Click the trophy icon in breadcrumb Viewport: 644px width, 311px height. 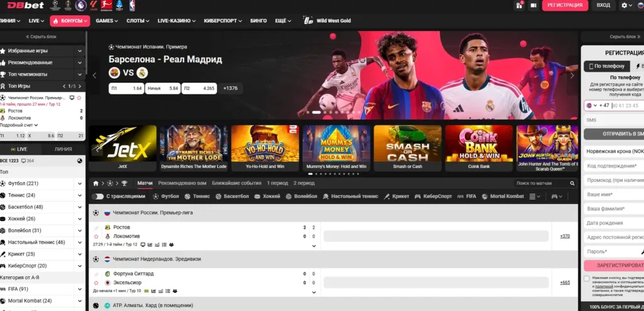124,183
